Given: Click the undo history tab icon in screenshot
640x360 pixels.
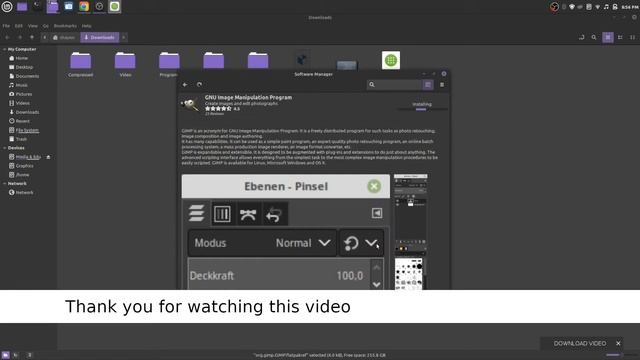Looking at the screenshot, I should [274, 214].
